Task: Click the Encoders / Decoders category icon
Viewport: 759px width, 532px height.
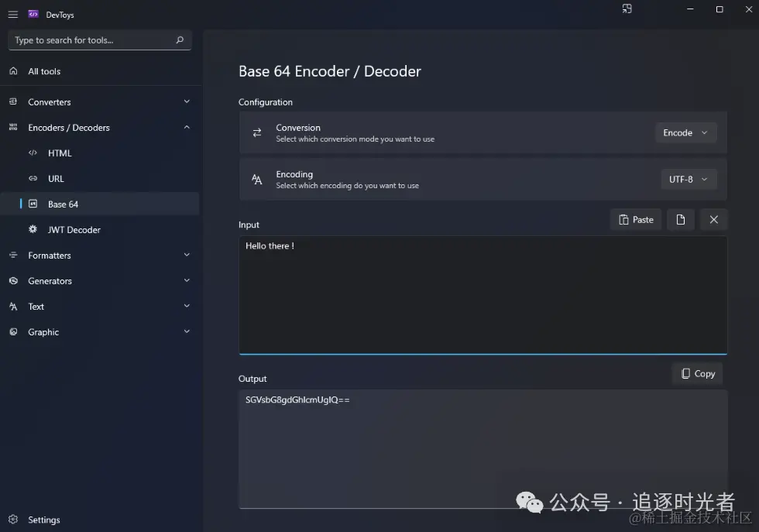Action: pyautogui.click(x=14, y=127)
